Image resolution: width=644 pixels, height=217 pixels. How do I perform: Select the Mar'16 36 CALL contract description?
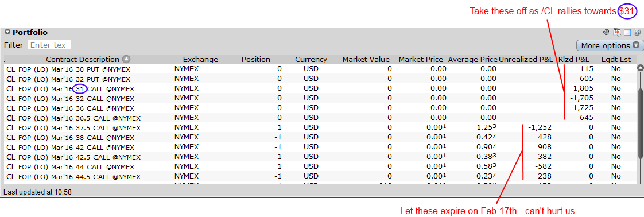70,108
